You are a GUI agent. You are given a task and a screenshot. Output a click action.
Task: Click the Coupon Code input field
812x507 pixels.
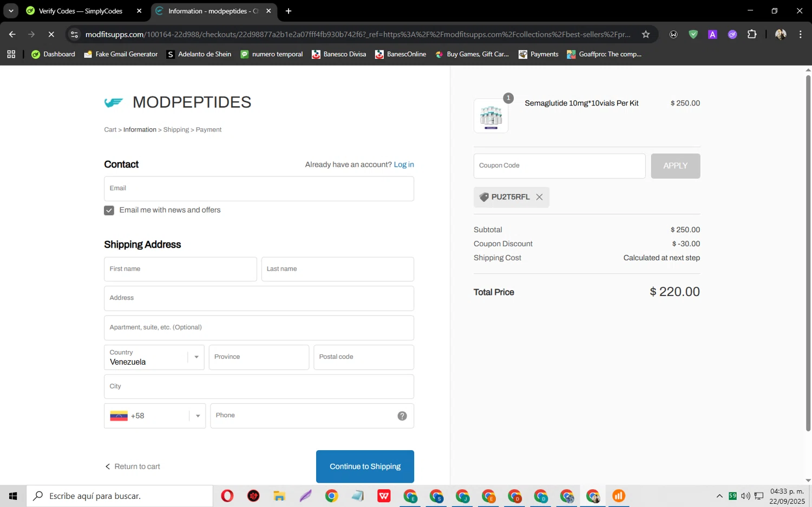pyautogui.click(x=559, y=166)
